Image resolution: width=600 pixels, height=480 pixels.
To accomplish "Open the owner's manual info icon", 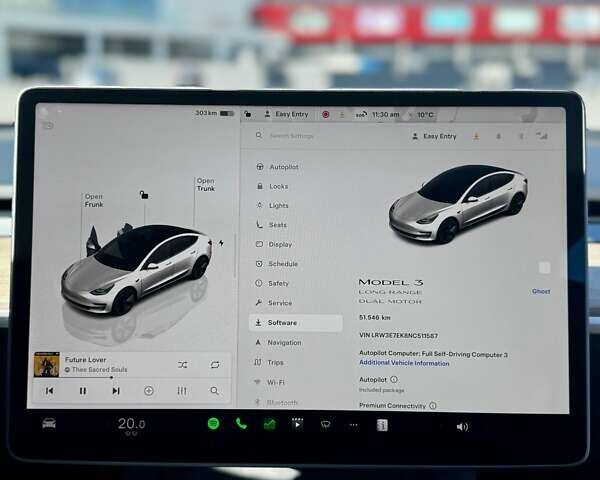I will click(382, 425).
